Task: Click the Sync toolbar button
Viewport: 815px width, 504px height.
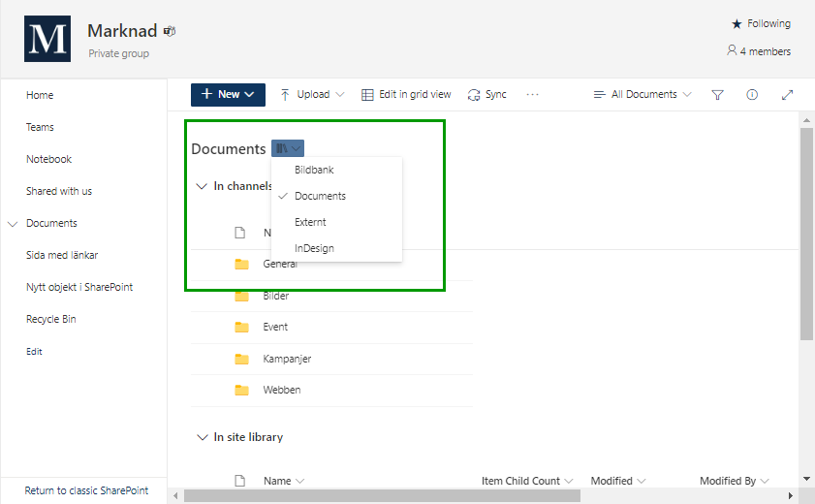Action: tap(486, 95)
